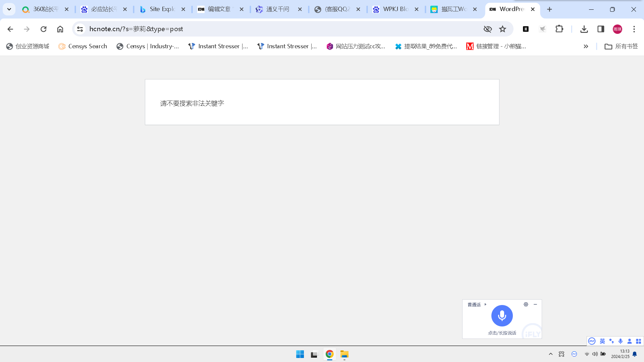View site information icon in address bar

click(x=80, y=29)
